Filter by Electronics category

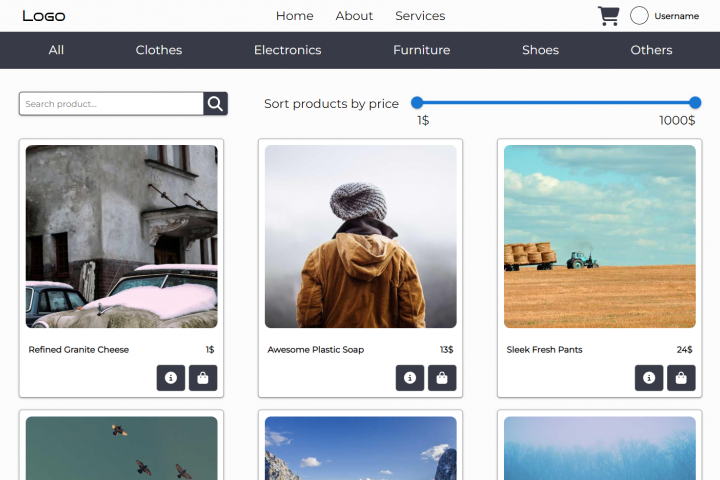pos(288,50)
